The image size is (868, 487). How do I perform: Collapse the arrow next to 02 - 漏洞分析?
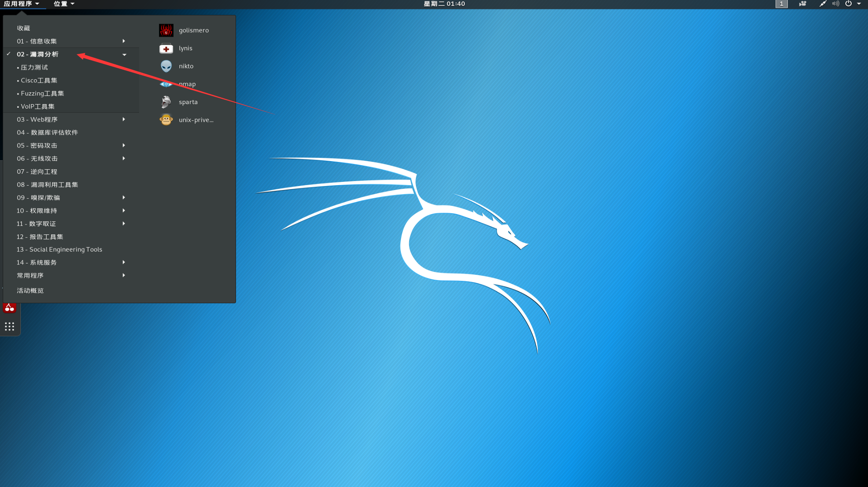pyautogui.click(x=124, y=55)
